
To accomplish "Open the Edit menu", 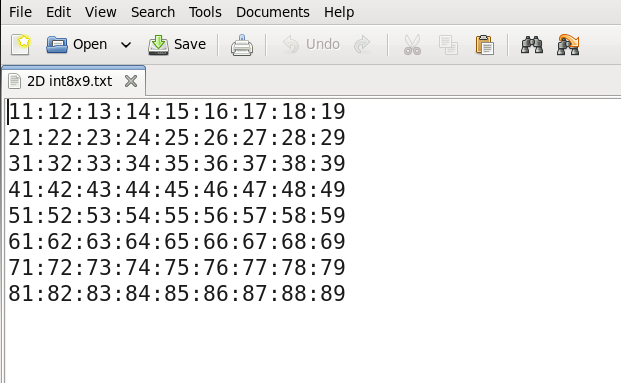I will (x=58, y=12).
